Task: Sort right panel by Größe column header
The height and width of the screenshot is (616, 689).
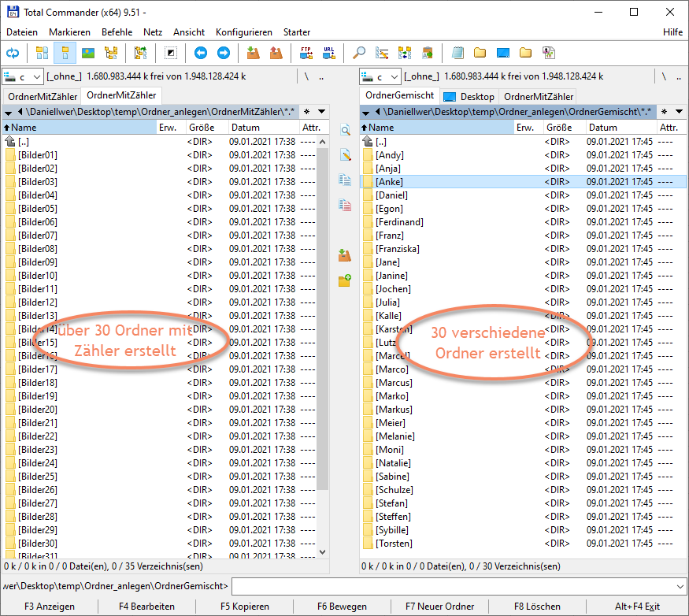Action: (564, 128)
